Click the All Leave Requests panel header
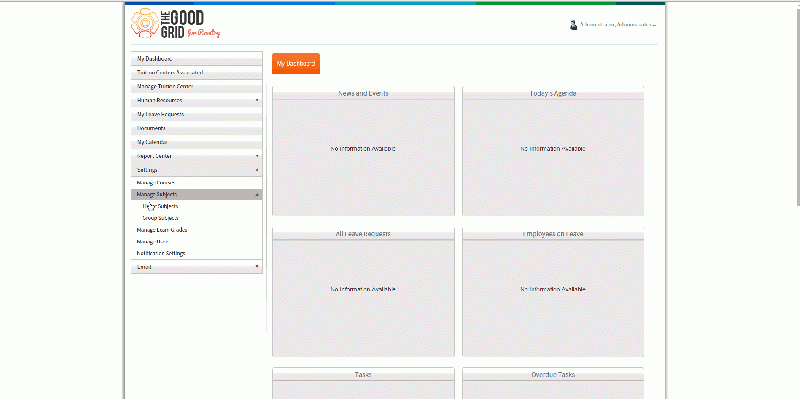 [x=363, y=234]
